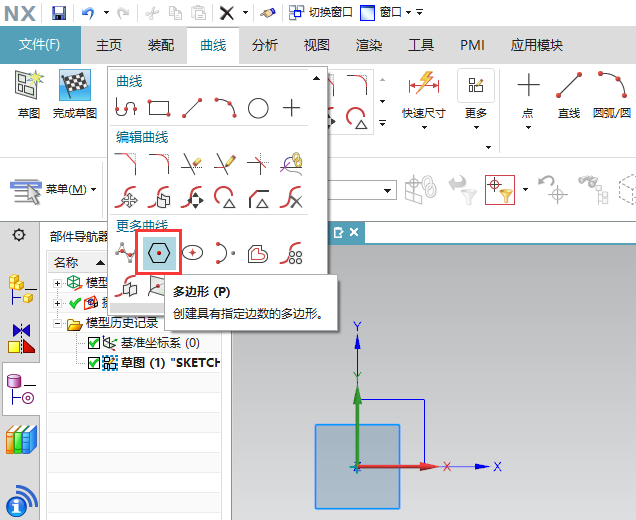Collapse the curve gallery with up arrow
Screen dimensions: 636x520
pos(316,78)
